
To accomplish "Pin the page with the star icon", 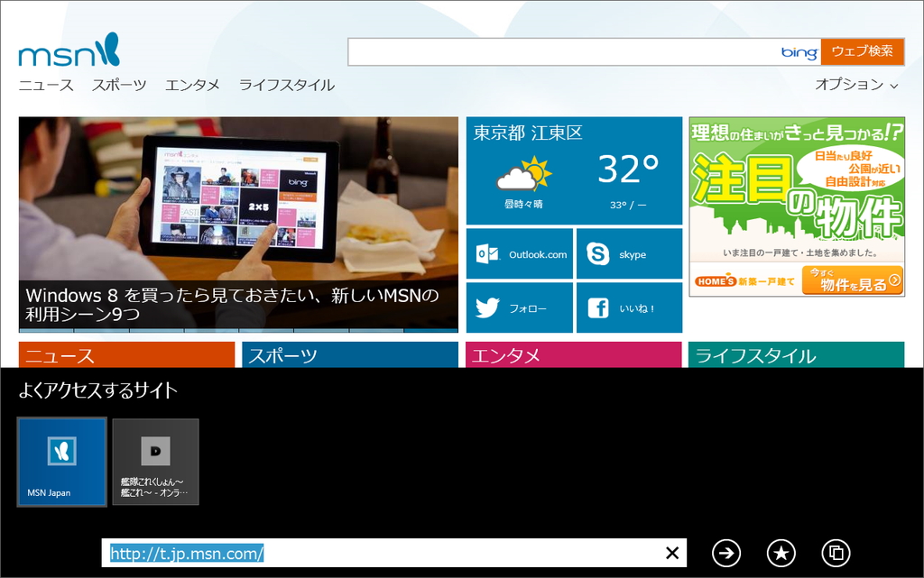I will pos(781,554).
